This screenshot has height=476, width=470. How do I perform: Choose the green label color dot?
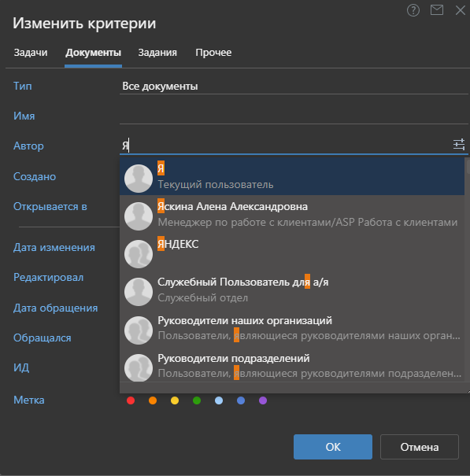pos(197,400)
